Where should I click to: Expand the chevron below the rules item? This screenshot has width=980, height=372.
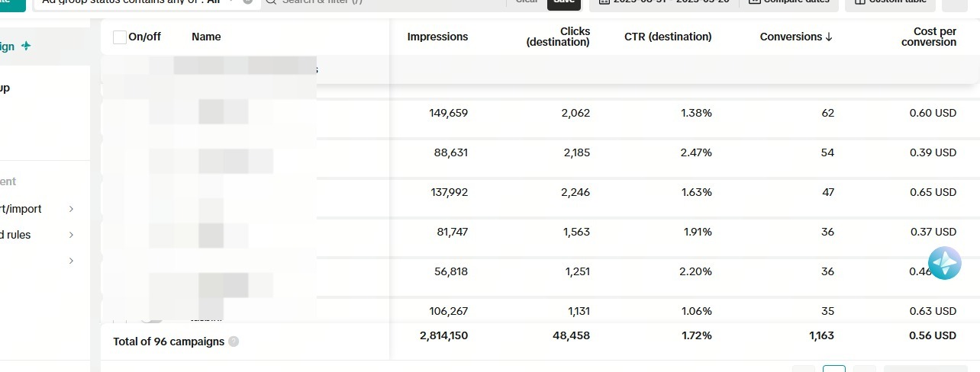(x=72, y=261)
